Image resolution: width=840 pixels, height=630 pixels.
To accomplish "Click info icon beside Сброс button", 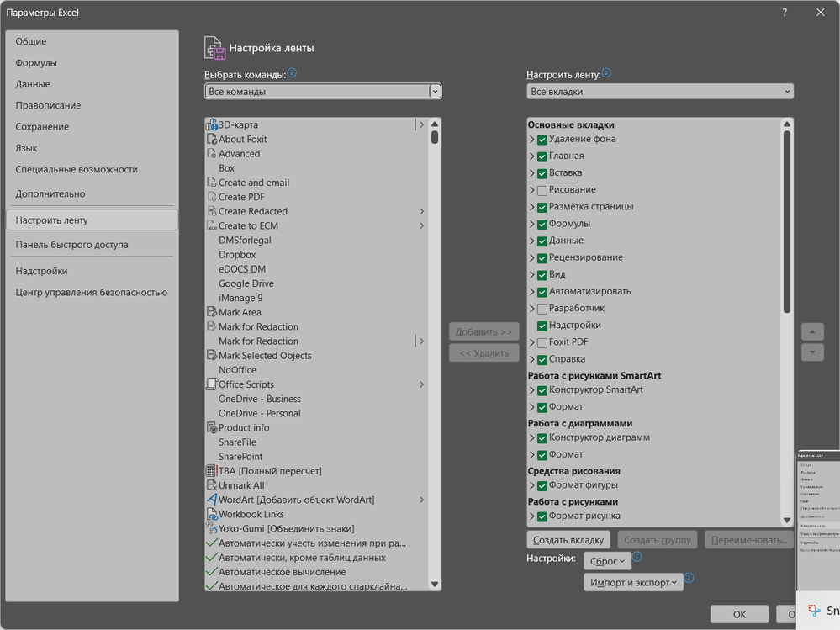I will pos(637,557).
